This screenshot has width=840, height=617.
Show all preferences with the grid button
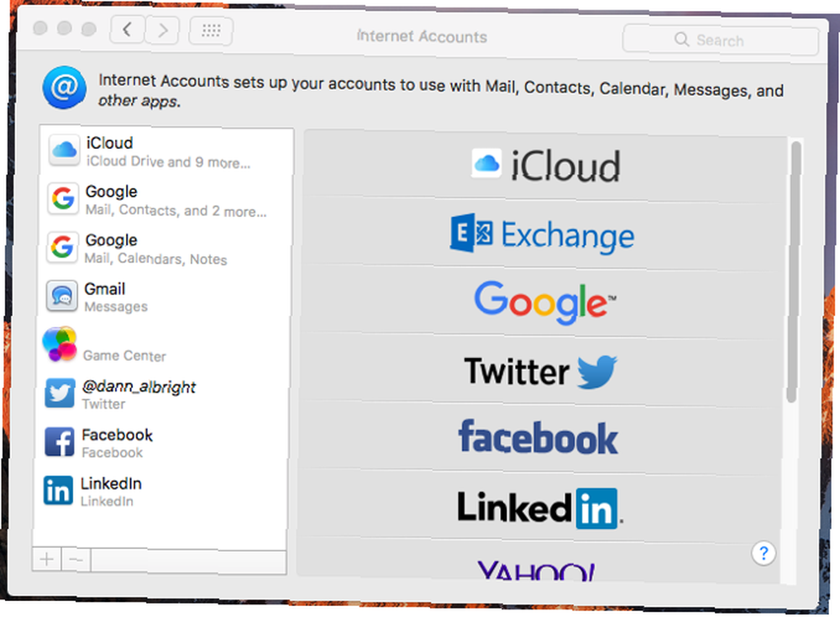point(211,31)
